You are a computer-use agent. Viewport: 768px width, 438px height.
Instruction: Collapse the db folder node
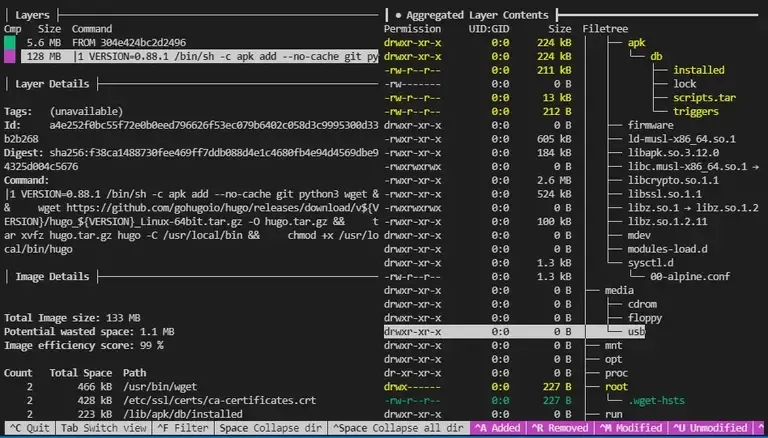point(656,56)
